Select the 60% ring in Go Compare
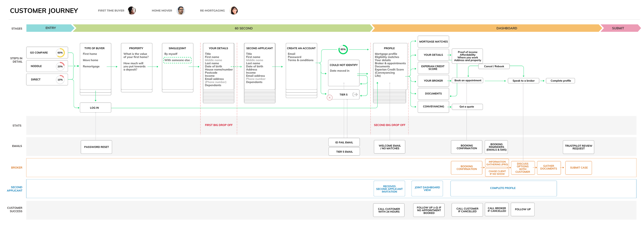This screenshot has height=227, width=644. (x=60, y=53)
